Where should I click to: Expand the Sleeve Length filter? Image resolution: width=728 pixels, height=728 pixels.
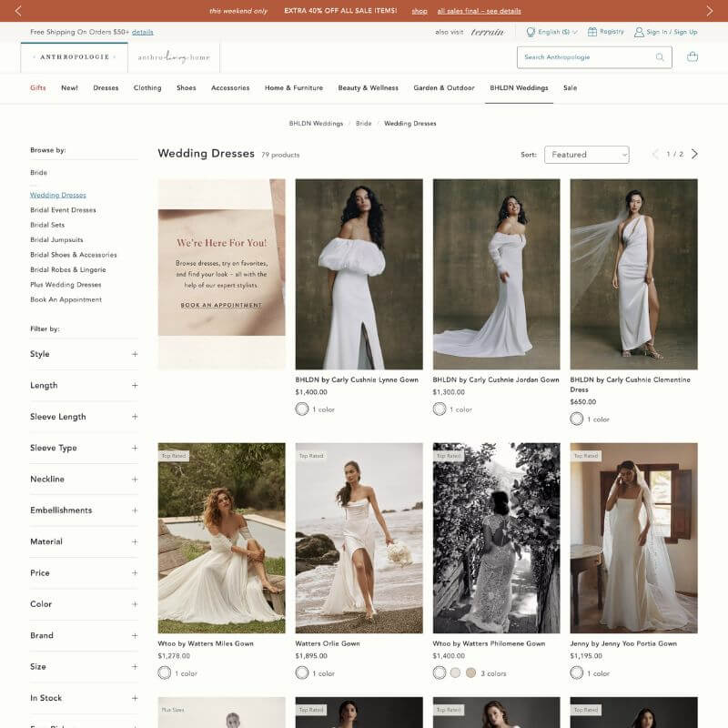[84, 417]
